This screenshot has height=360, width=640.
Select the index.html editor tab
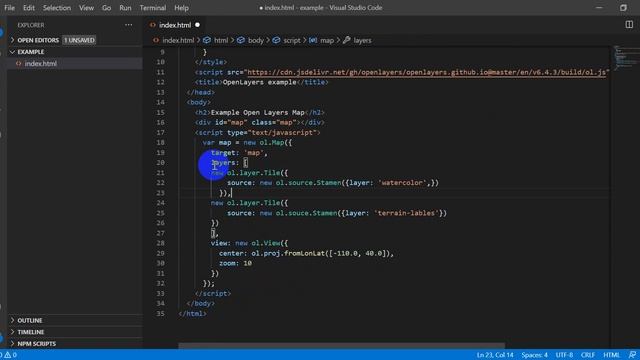coord(175,25)
